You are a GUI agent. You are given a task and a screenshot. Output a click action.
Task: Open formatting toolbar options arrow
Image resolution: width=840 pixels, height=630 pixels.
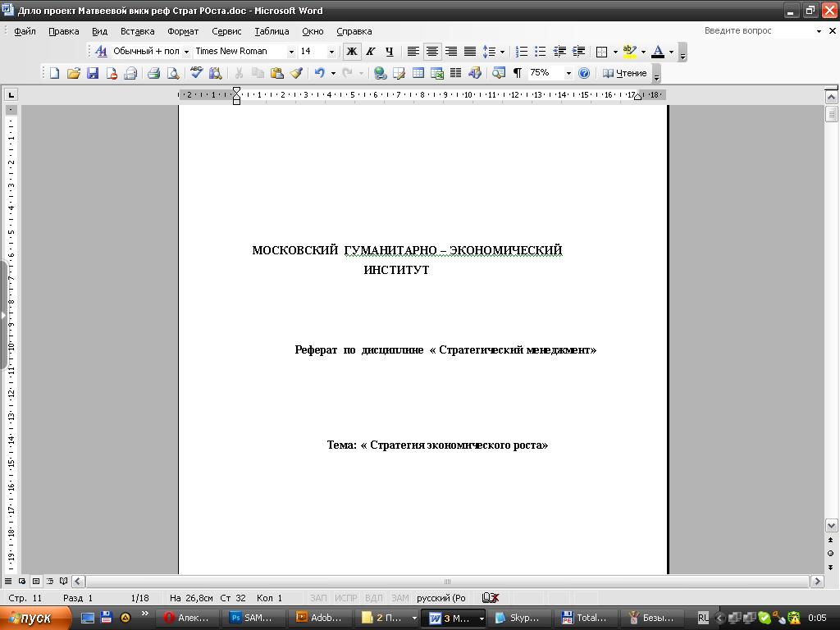click(x=682, y=52)
